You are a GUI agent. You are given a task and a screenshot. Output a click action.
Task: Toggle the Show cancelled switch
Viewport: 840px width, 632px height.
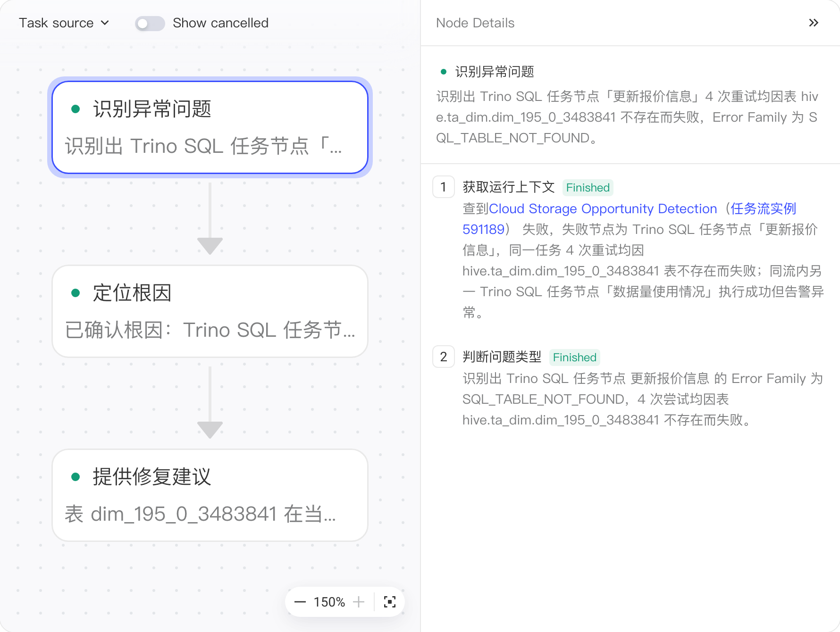150,23
